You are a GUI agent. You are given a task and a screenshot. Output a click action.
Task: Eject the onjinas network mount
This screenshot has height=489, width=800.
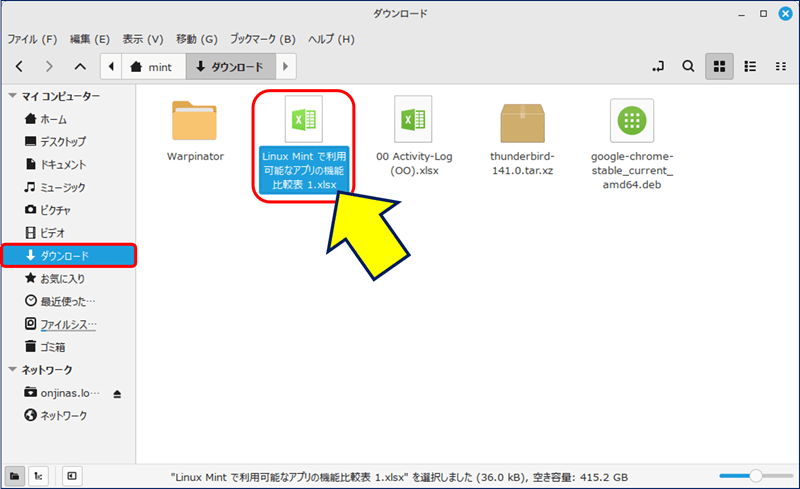pyautogui.click(x=118, y=393)
